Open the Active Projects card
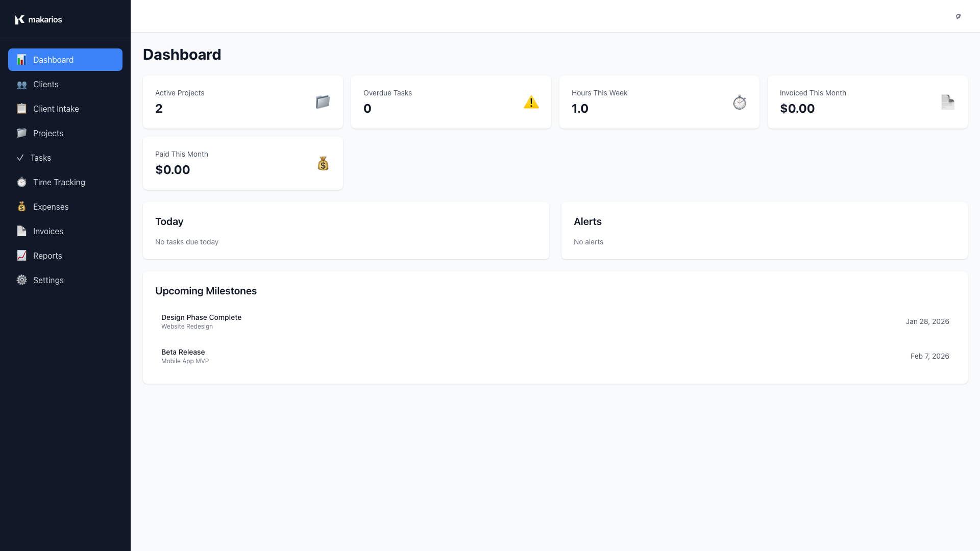Image resolution: width=980 pixels, height=551 pixels. tap(242, 102)
